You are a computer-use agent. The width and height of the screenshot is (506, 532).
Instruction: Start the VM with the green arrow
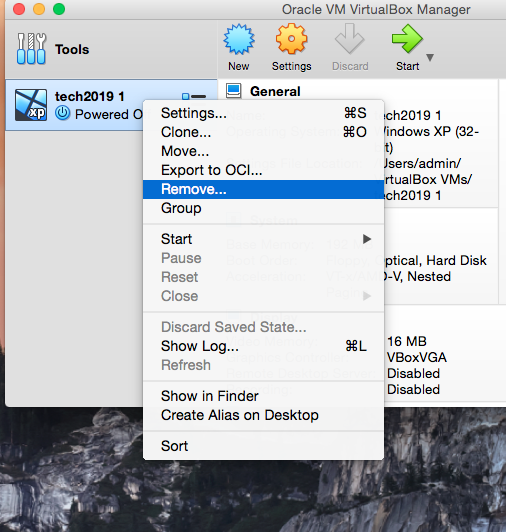[407, 39]
